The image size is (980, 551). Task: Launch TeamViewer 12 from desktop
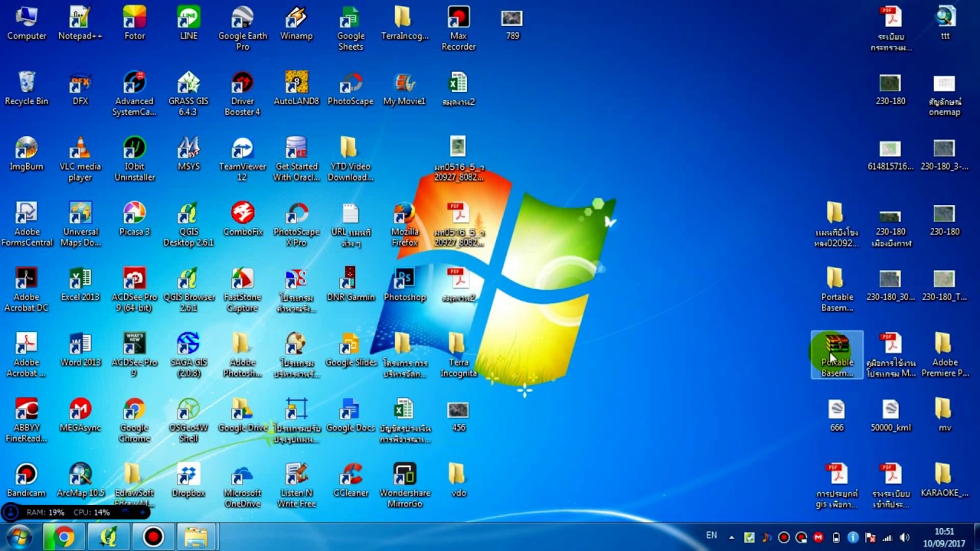243,159
